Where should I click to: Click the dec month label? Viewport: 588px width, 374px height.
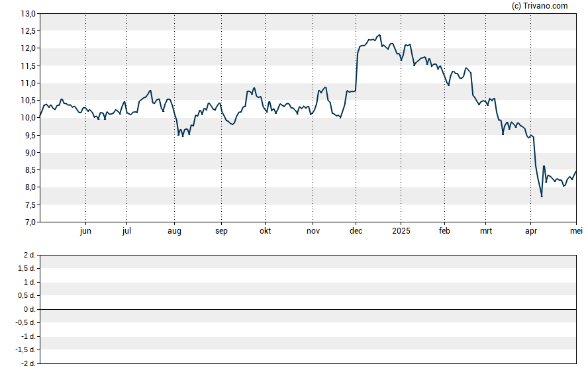(x=356, y=231)
